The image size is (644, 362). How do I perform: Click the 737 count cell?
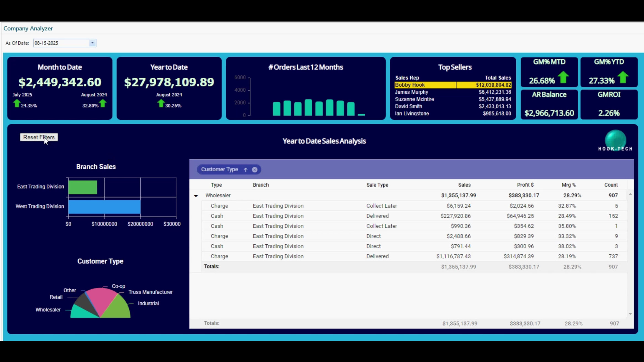click(613, 256)
